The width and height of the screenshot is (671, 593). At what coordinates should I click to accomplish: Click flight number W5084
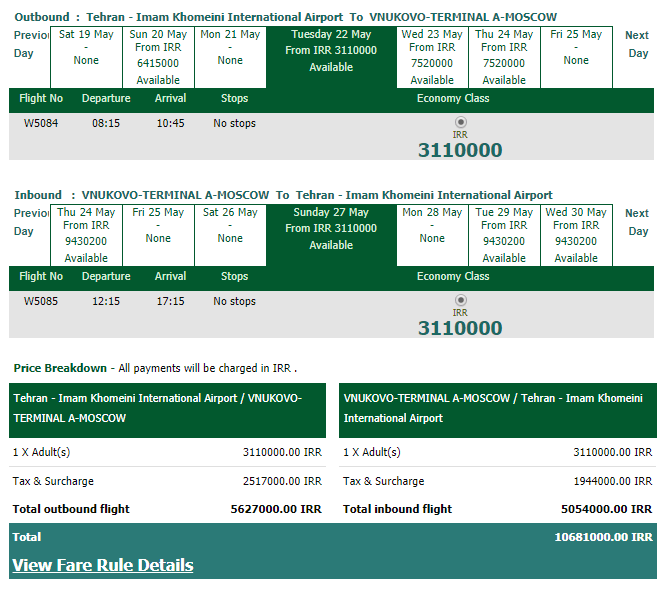41,123
